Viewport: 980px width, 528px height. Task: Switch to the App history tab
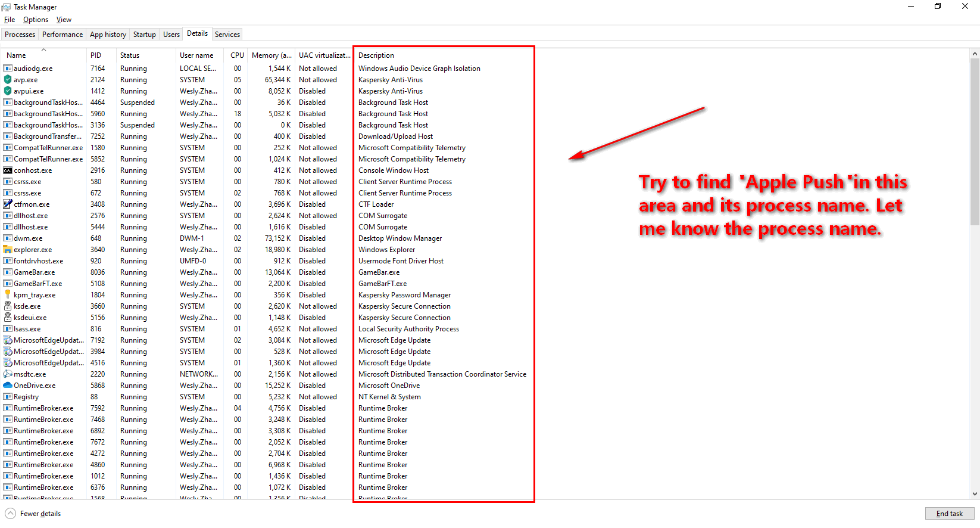(x=108, y=35)
